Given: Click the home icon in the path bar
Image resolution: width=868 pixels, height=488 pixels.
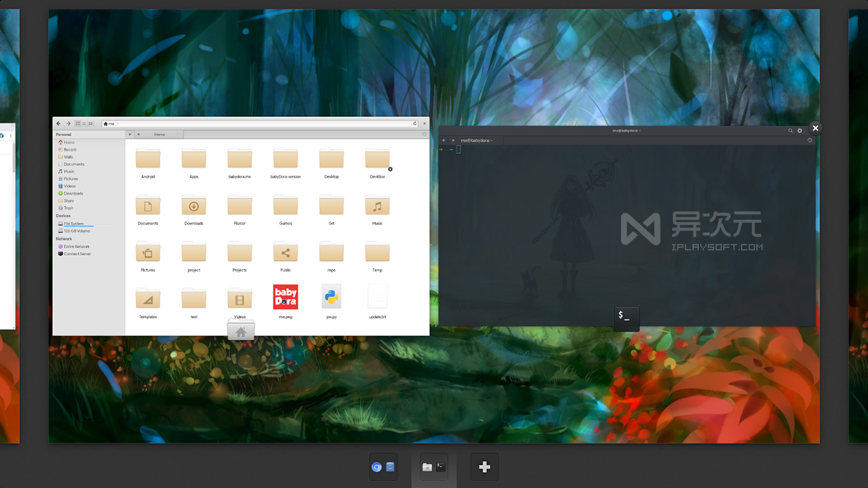Looking at the screenshot, I should (x=105, y=123).
